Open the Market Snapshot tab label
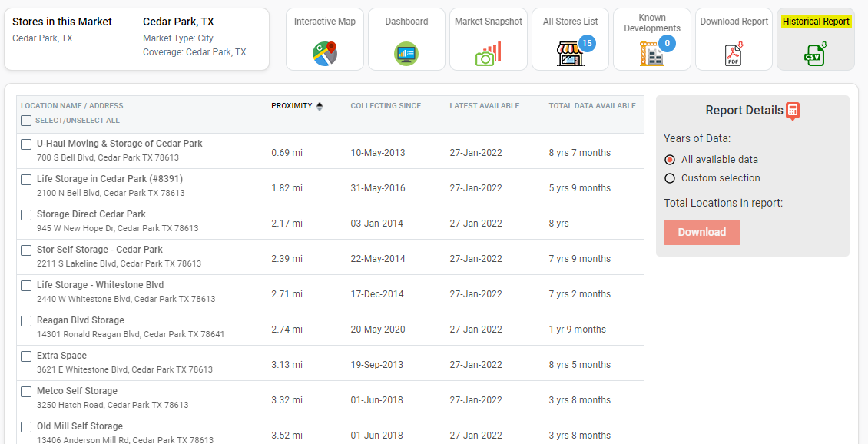This screenshot has height=444, width=868. click(489, 22)
